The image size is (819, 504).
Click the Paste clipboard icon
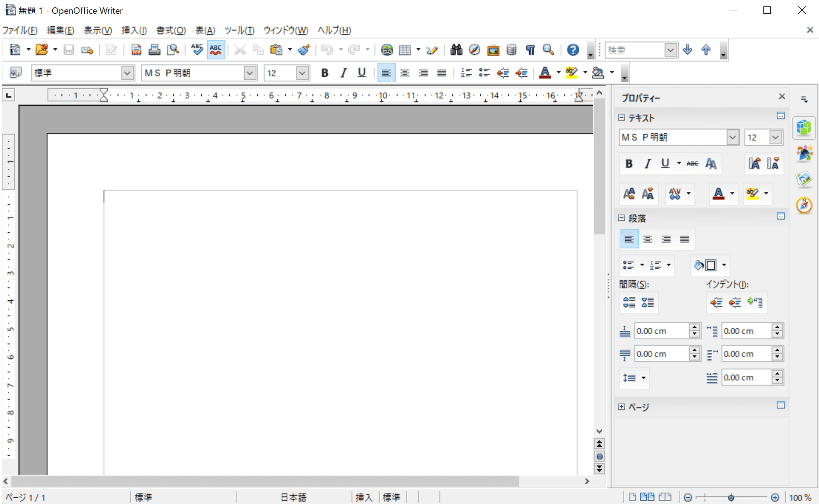(277, 50)
